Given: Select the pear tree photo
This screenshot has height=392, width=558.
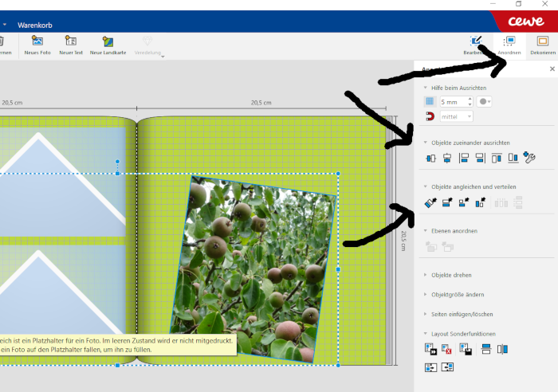Looking at the screenshot, I should pyautogui.click(x=253, y=269).
